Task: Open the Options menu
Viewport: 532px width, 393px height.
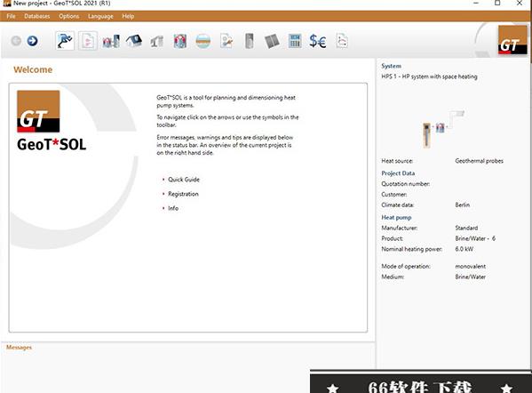Action: (69, 16)
